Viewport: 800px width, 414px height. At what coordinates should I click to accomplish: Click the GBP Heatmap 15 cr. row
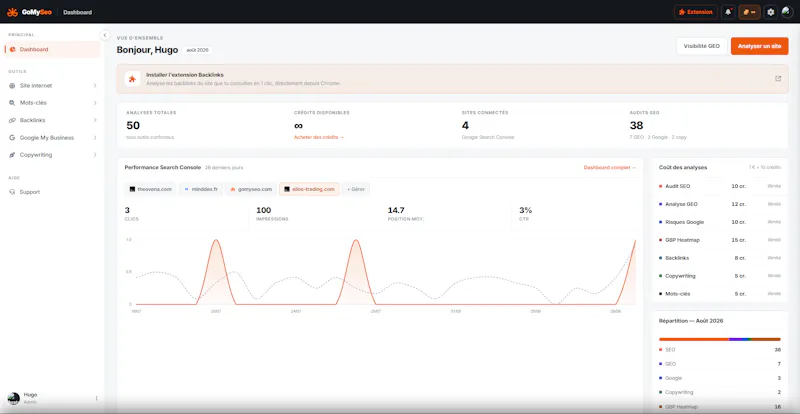[719, 240]
